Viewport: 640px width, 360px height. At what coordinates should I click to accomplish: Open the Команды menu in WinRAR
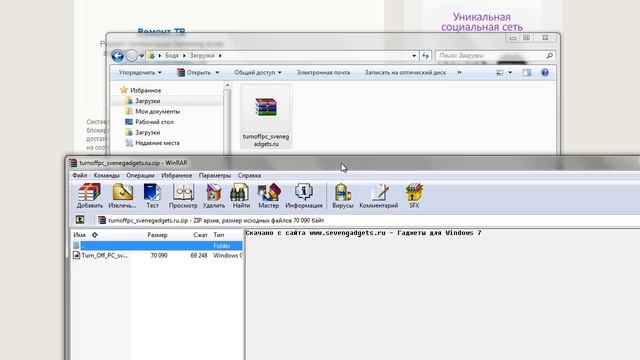click(107, 176)
